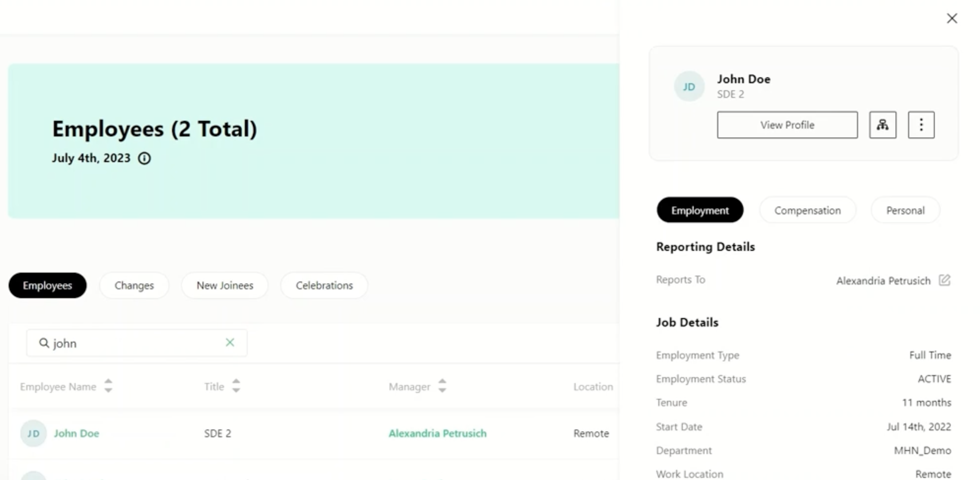The width and height of the screenshot is (980, 480).
Task: Click the Location column header
Action: pos(593,387)
